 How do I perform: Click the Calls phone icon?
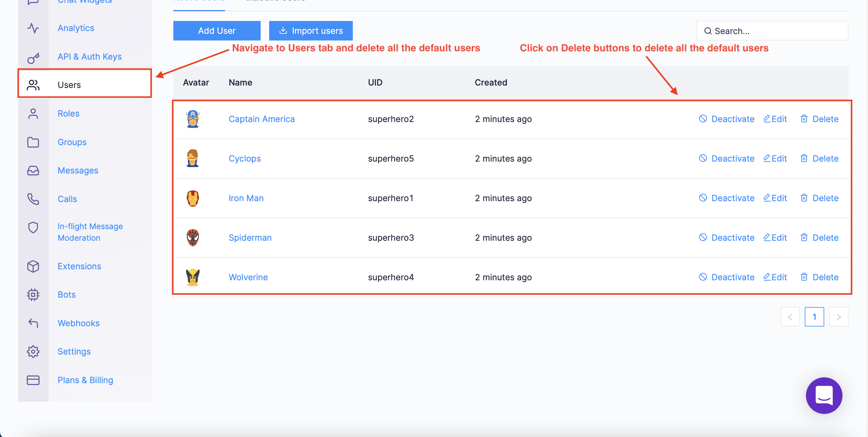coord(33,199)
